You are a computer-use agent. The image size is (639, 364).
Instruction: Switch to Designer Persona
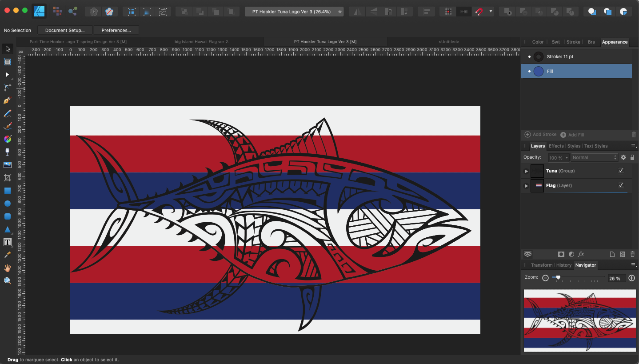coord(39,11)
